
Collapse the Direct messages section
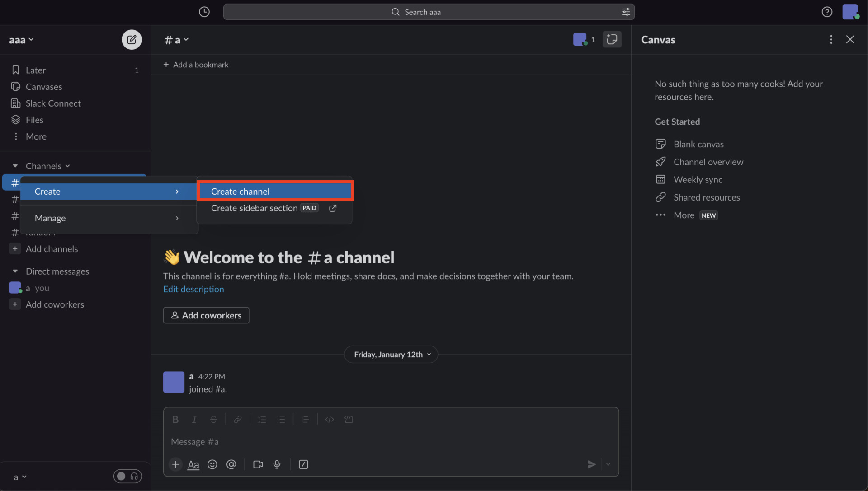pos(15,271)
